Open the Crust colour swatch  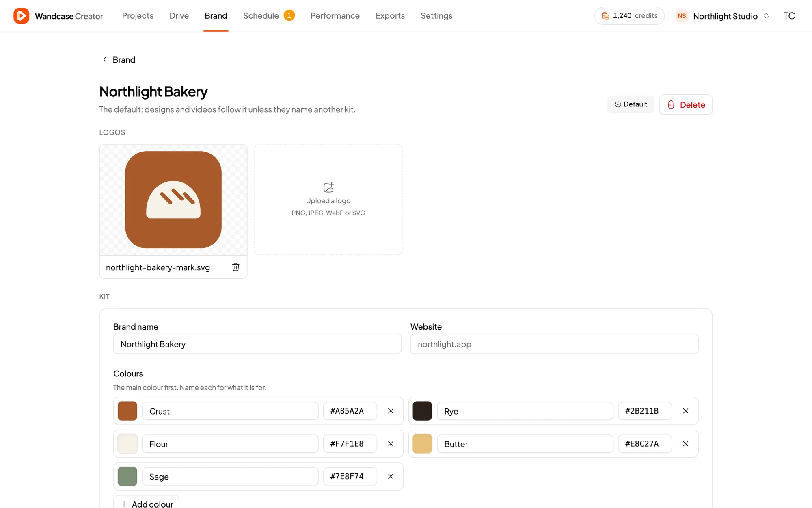point(127,411)
